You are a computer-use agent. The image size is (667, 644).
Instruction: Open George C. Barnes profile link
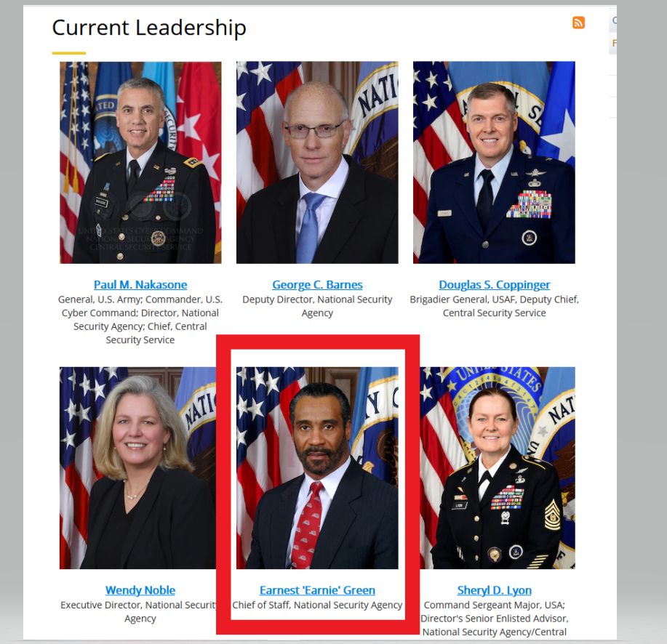click(x=317, y=284)
